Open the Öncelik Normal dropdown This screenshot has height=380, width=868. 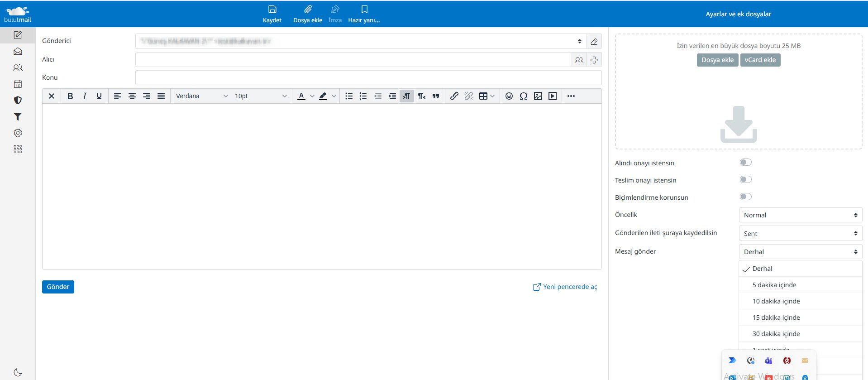(800, 215)
